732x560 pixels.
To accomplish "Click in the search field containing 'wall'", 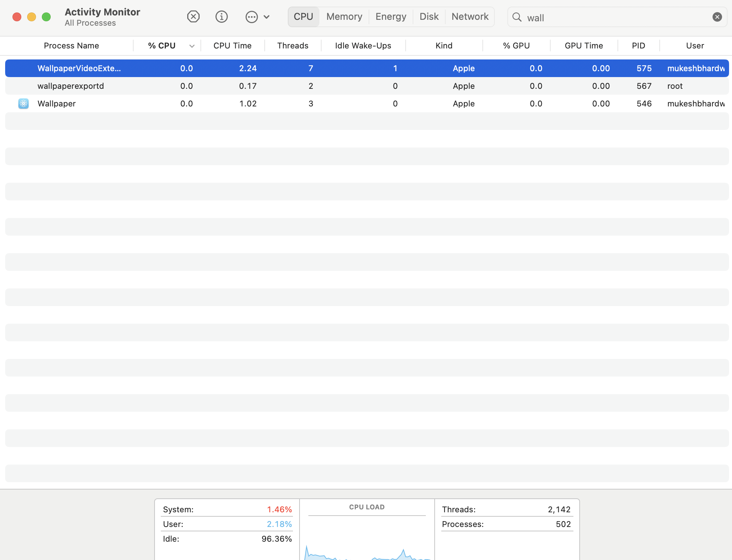I will tap(617, 17).
